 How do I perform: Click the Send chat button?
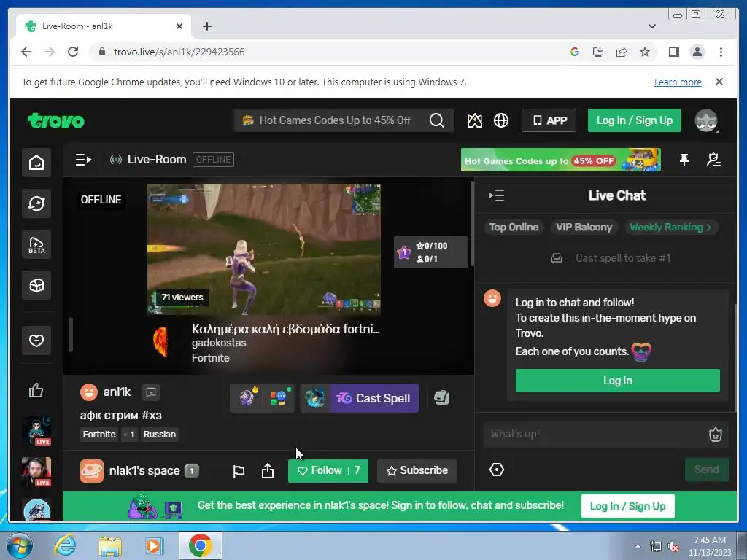[x=706, y=470]
